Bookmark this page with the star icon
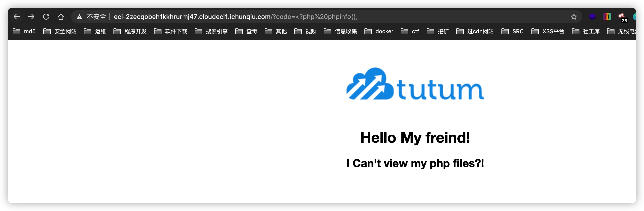644x211 pixels. pos(573,17)
